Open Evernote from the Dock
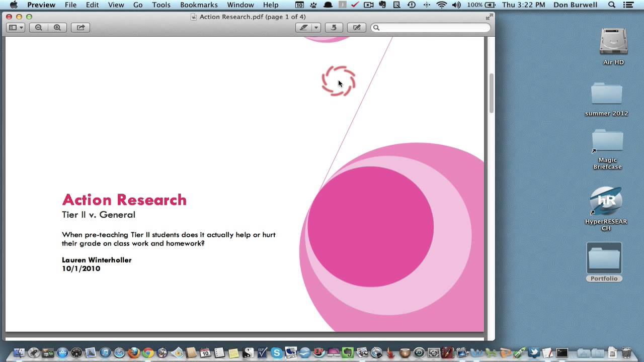The width and height of the screenshot is (644, 362). coord(348,353)
